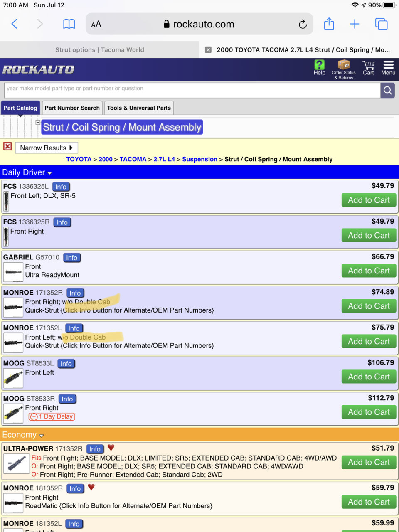This screenshot has height=532, width=399.
Task: Tap the Wi-Fi status icon
Action: 355,5
